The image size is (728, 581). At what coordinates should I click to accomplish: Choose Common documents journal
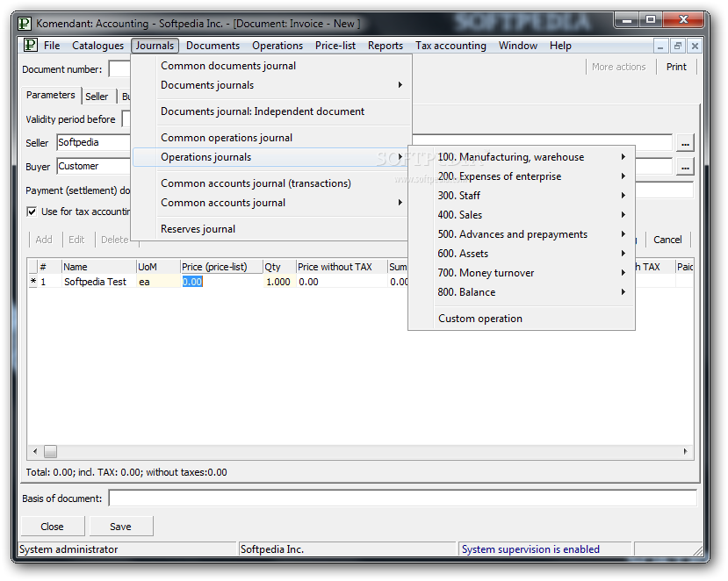coord(271,66)
